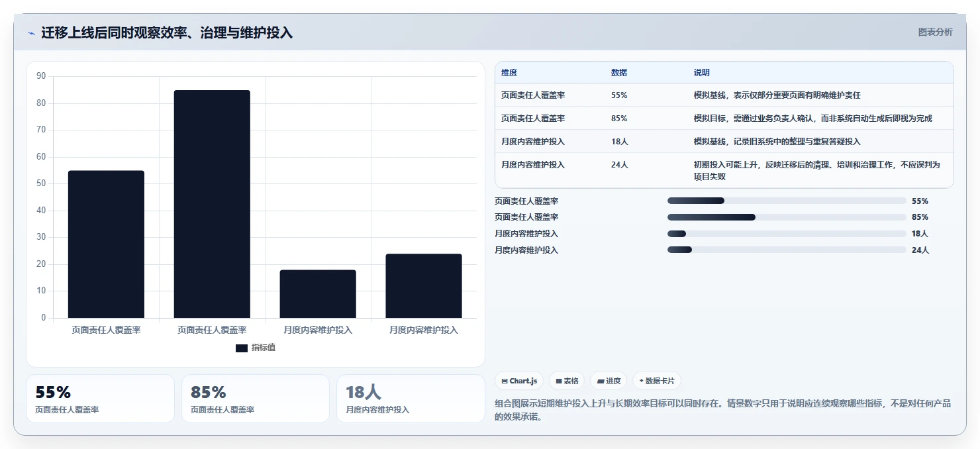This screenshot has width=980, height=449.
Task: Click the y-axis value 0
Action: tap(44, 318)
